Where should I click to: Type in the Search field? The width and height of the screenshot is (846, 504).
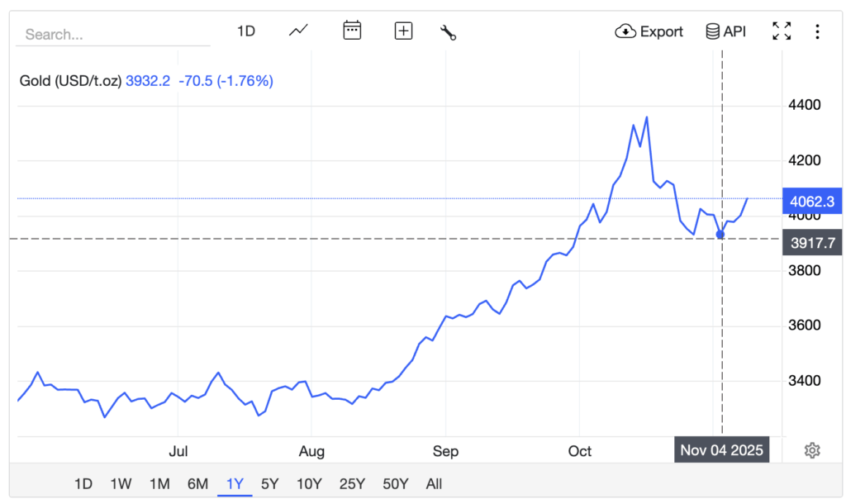(x=116, y=35)
